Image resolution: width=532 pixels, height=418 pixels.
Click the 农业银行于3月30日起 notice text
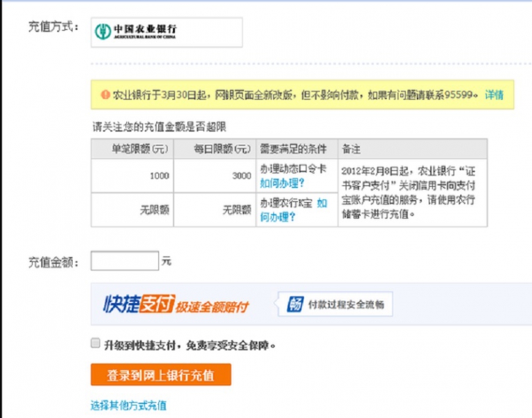tap(295, 95)
